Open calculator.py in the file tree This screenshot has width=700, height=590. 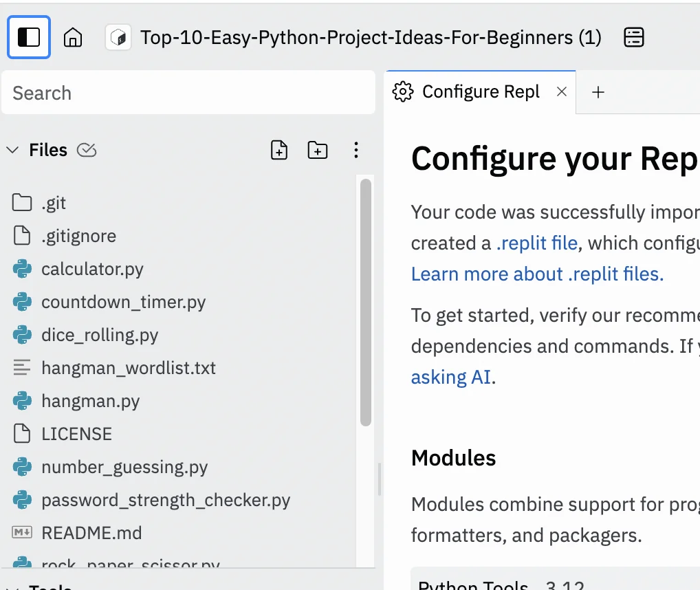[x=92, y=269]
